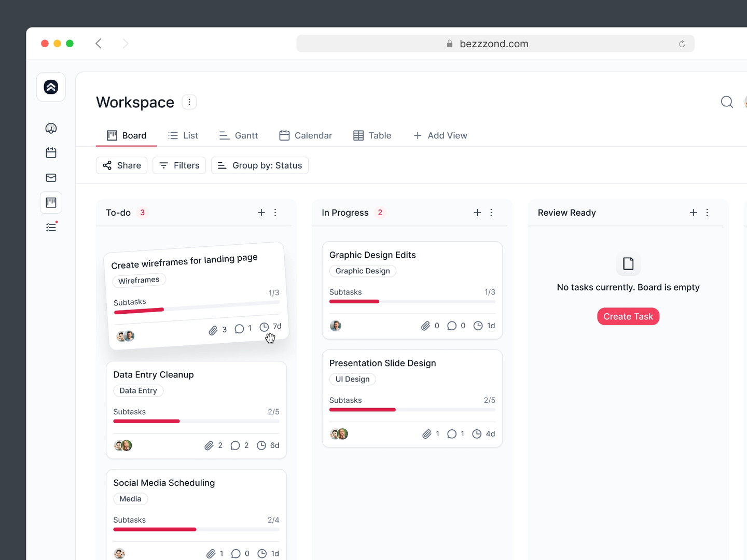Click the Data Entry tag
The height and width of the screenshot is (560, 747).
(x=139, y=390)
